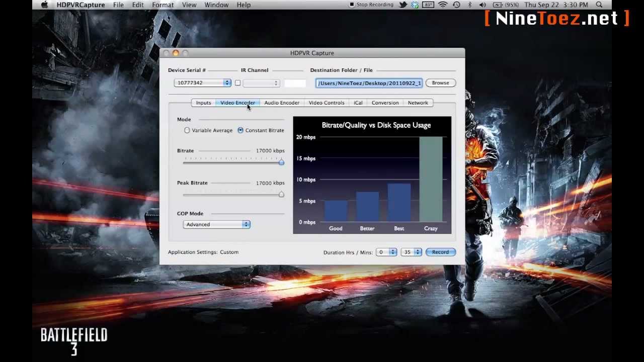
Task: Open the GOP Mode Advanced dropdown
Action: (216, 224)
